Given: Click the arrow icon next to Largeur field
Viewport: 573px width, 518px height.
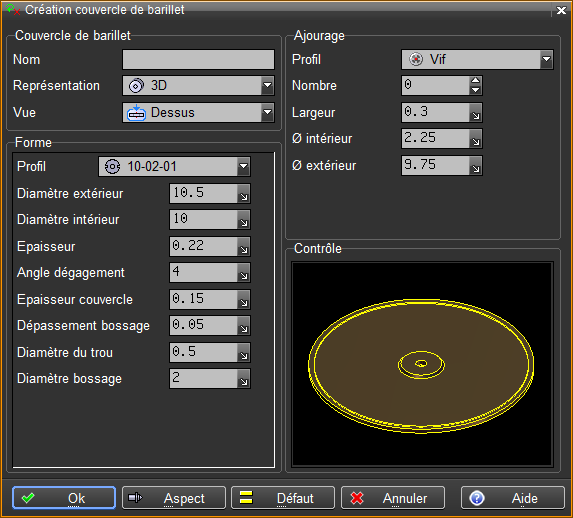Looking at the screenshot, I should tap(476, 113).
